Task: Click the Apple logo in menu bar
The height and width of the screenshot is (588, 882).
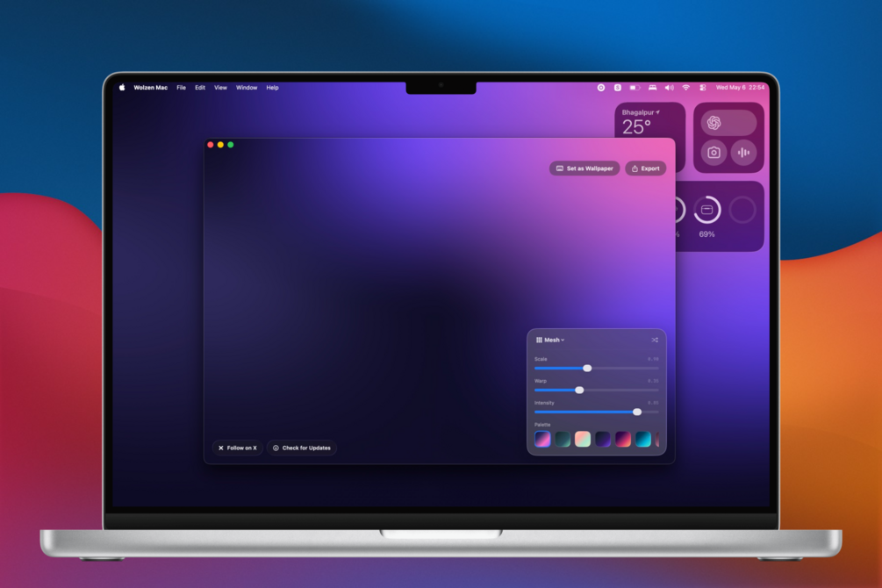Action: [122, 87]
